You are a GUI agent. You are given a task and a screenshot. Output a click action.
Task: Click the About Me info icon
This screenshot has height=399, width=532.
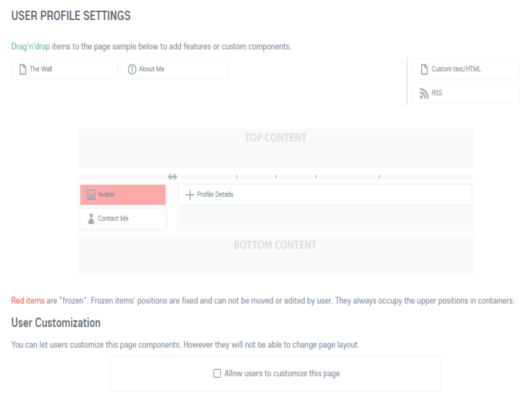pyautogui.click(x=132, y=69)
